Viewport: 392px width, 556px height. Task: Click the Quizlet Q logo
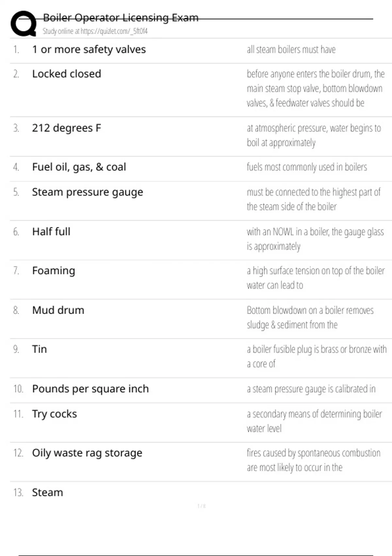(24, 24)
